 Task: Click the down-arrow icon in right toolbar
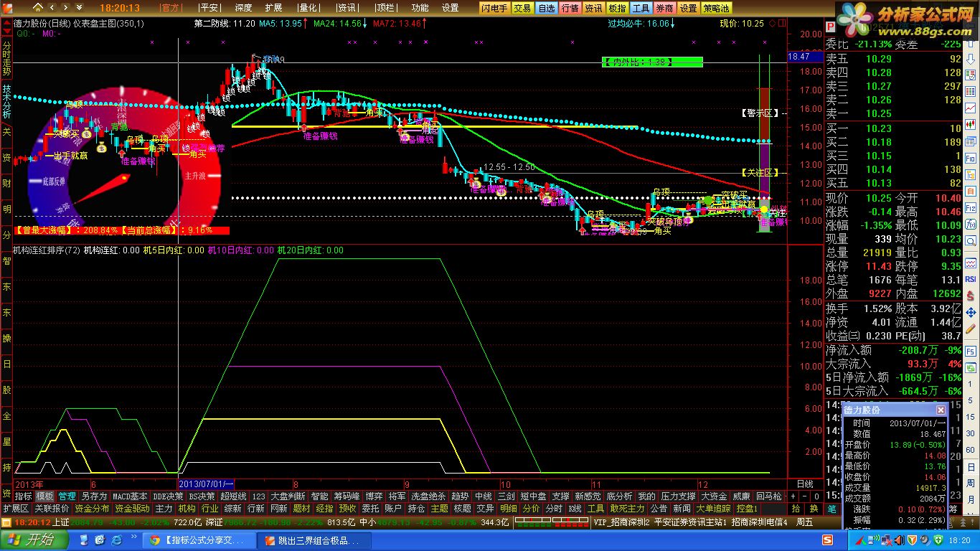[x=971, y=59]
